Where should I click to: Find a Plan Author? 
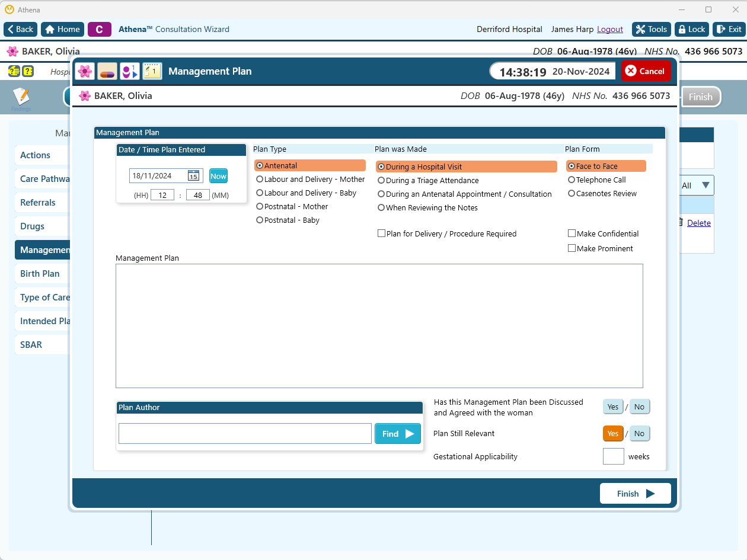coord(398,434)
